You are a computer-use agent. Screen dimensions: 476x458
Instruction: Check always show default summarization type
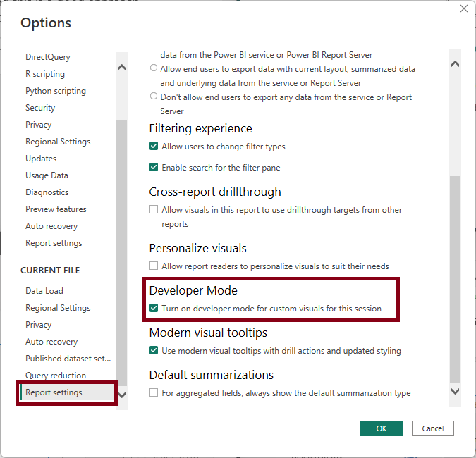point(154,392)
